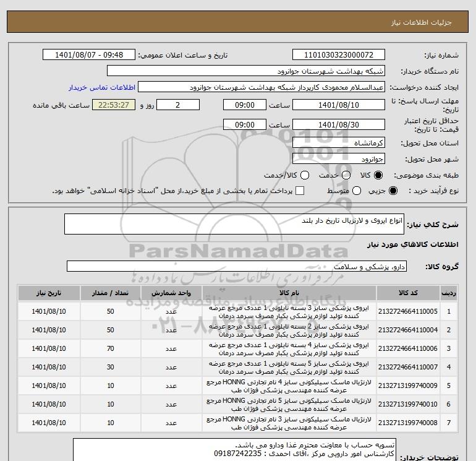Click product code 2132724664110006
The width and height of the screenshot is (476, 461).
408,348
